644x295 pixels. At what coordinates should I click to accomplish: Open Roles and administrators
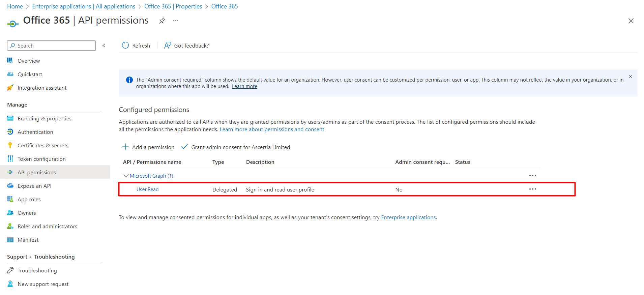(47, 227)
